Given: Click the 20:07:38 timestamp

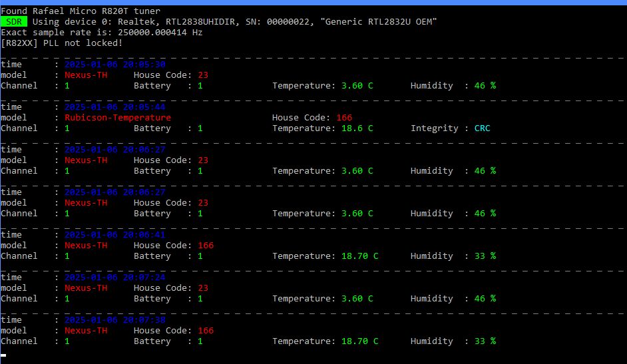Looking at the screenshot, I should coord(114,320).
